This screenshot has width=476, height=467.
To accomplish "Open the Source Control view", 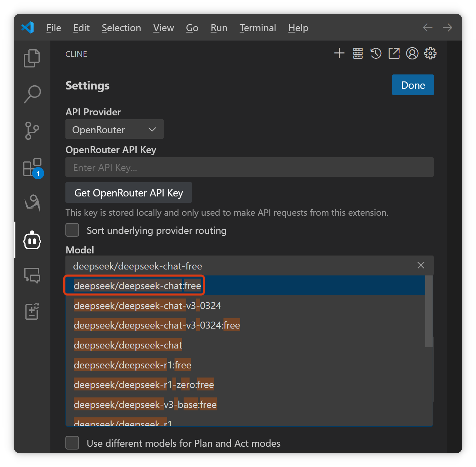I will (32, 131).
